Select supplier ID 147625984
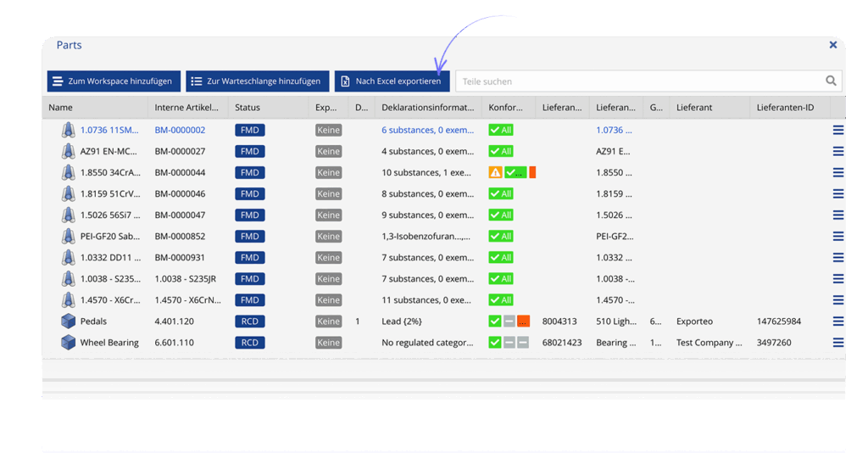 point(779,321)
